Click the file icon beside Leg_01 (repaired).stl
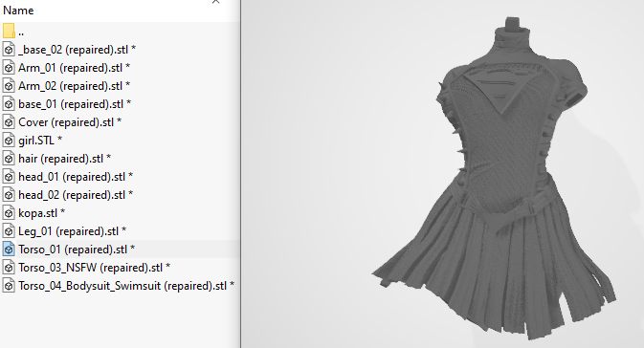The height and width of the screenshot is (348, 644). (9, 231)
